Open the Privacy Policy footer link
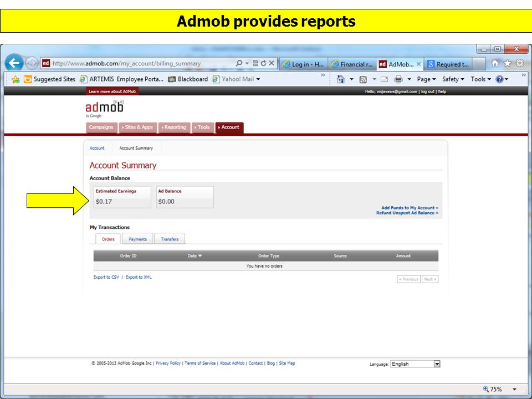This screenshot has width=532, height=399. tap(168, 363)
